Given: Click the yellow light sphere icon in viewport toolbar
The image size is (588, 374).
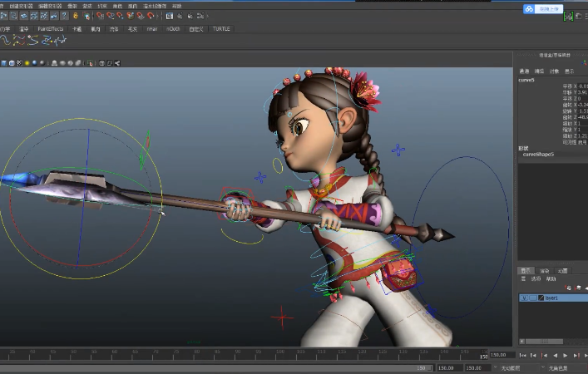Looking at the screenshot, I should [27, 63].
